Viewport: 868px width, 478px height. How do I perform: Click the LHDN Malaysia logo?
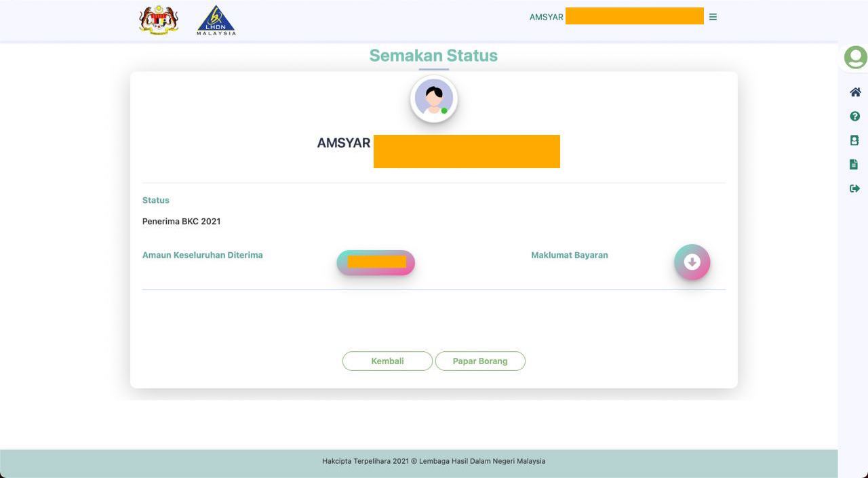click(x=216, y=21)
